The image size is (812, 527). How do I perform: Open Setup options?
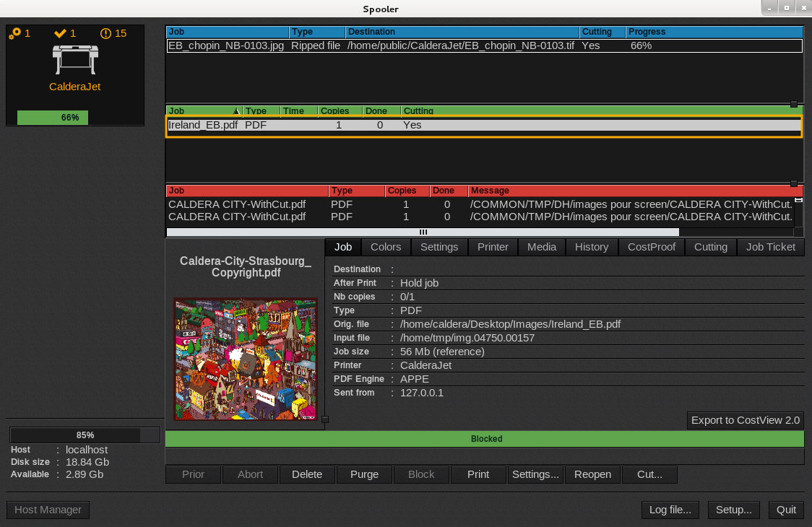pos(733,510)
